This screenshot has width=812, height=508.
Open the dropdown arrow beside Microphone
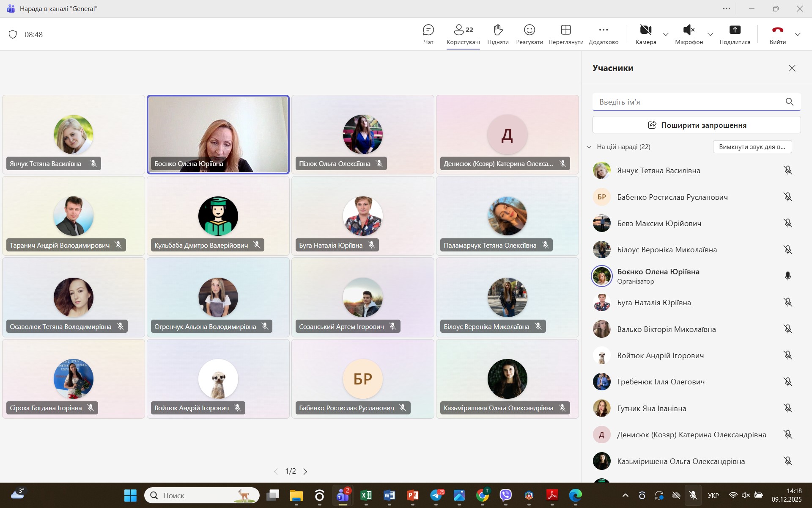click(x=710, y=34)
